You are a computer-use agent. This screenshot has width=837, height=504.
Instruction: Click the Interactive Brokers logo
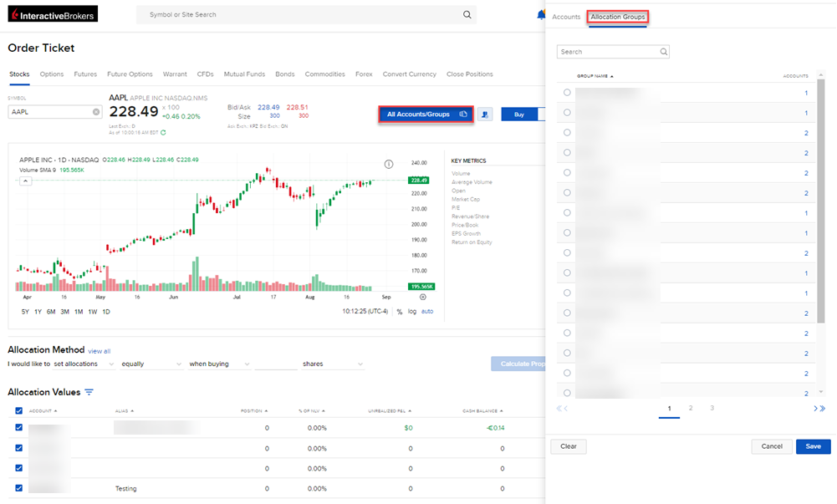(x=52, y=13)
